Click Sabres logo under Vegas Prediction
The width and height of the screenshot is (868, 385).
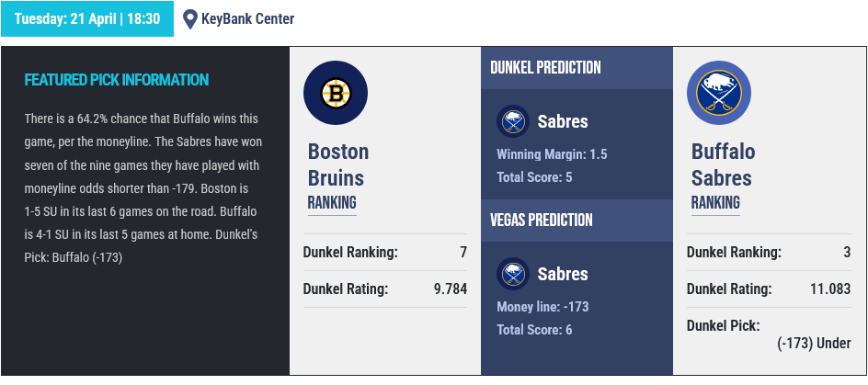512,274
